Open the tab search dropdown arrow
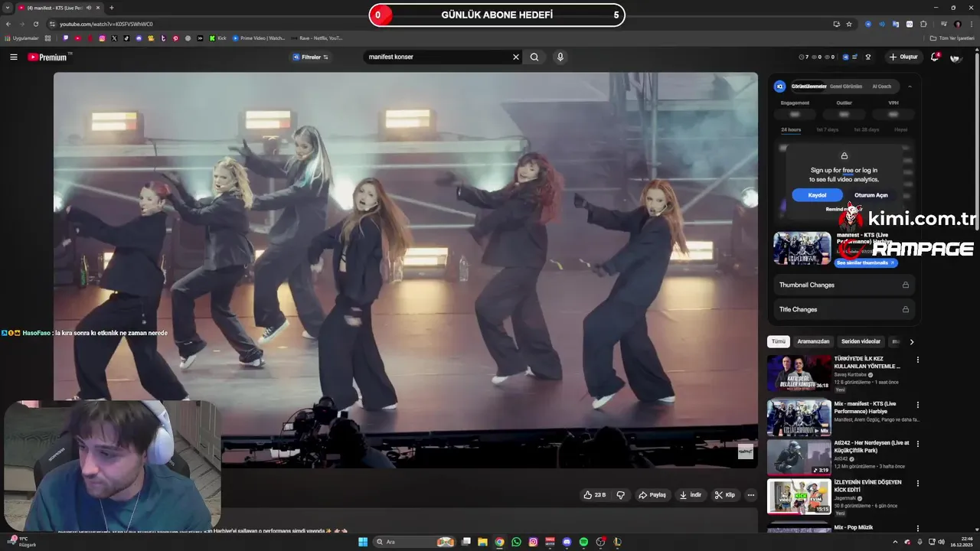Viewport: 980px width, 551px height. [x=8, y=8]
